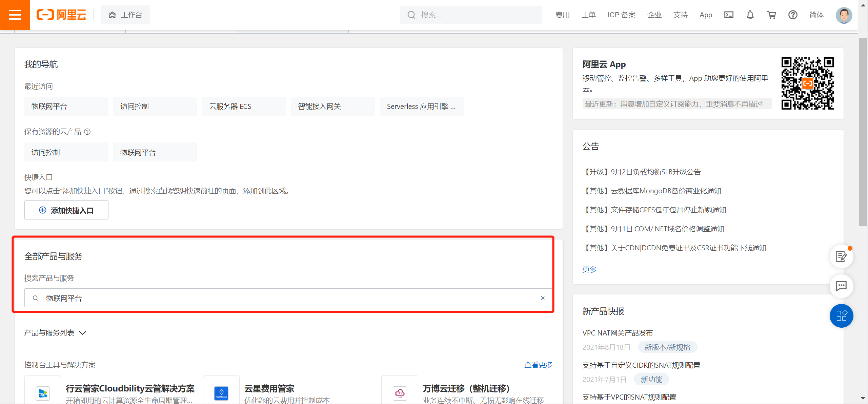868x404 pixels.
Task: Open 云服务器 ECS shortcut
Action: [x=244, y=106]
